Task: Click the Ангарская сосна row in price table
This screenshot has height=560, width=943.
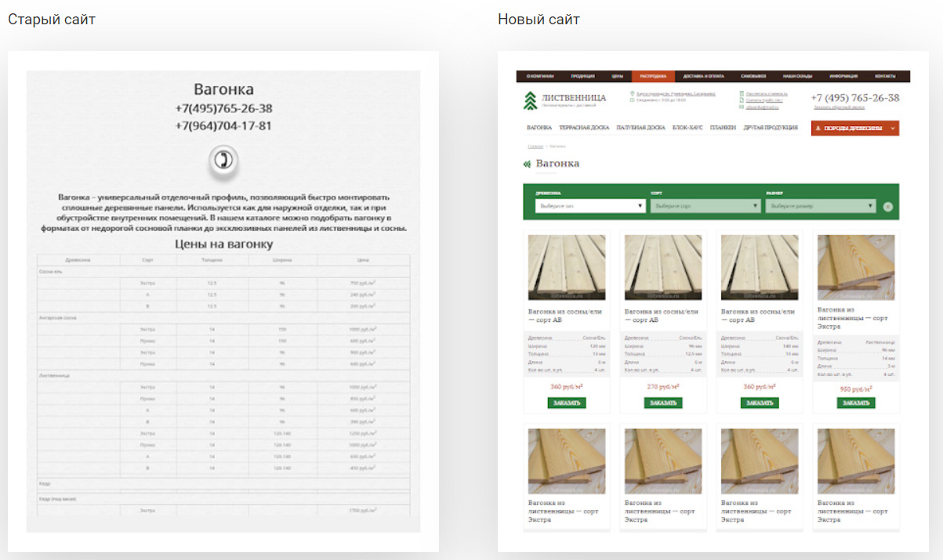Action: (x=223, y=318)
